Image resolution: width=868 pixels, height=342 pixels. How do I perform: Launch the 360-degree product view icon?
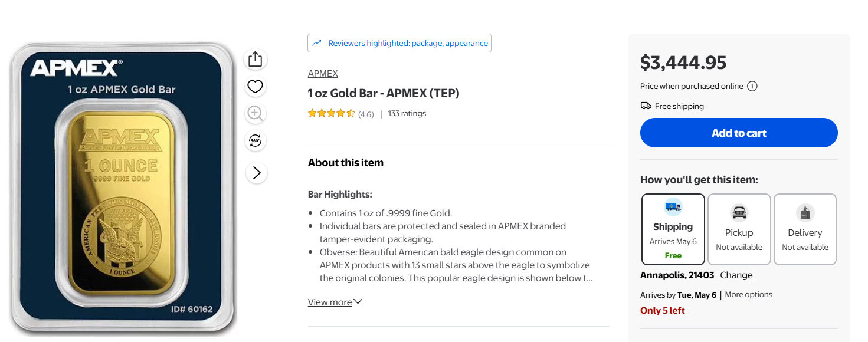pos(255,141)
